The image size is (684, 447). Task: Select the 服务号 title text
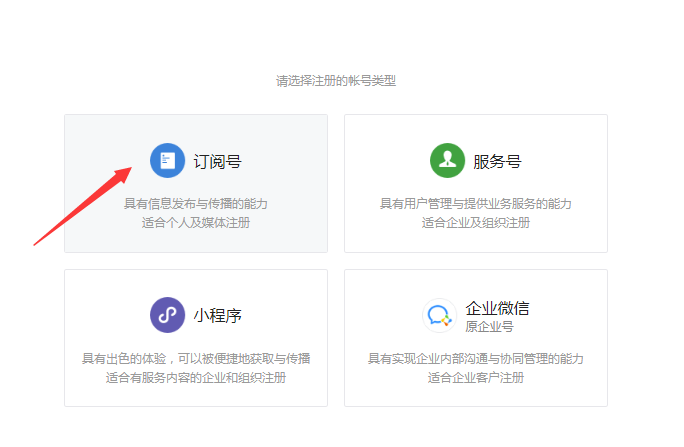[x=497, y=161]
